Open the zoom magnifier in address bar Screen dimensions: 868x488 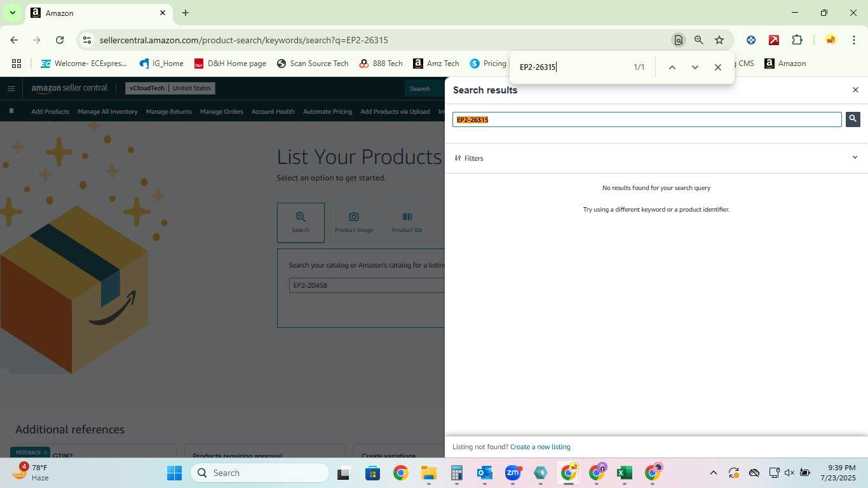point(699,40)
